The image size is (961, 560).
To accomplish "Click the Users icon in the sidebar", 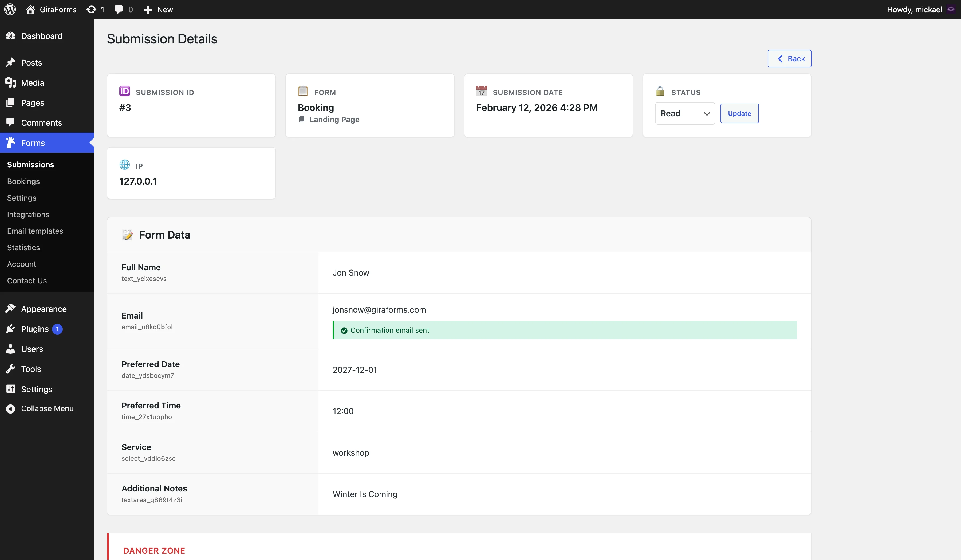I will point(11,349).
